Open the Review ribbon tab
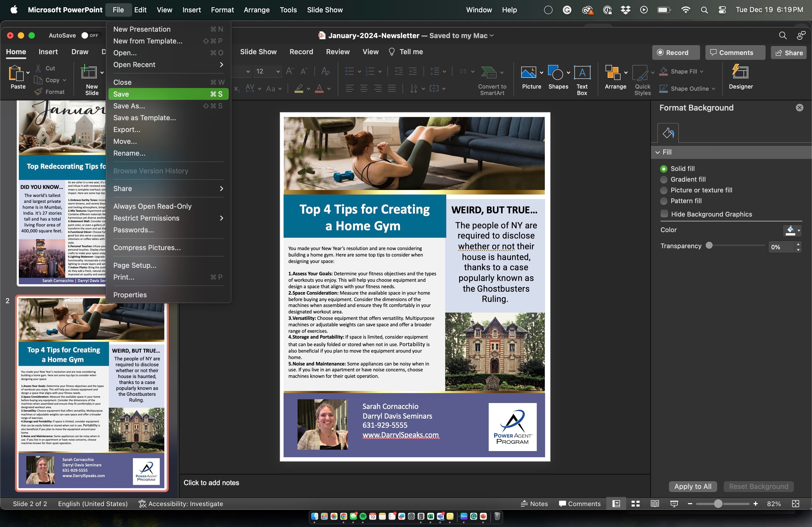 coord(338,52)
